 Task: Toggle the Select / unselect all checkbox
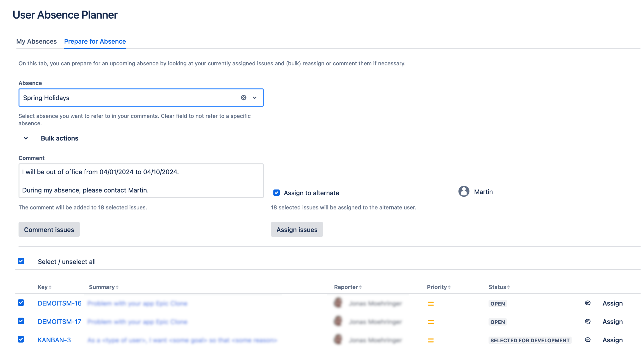tap(21, 261)
